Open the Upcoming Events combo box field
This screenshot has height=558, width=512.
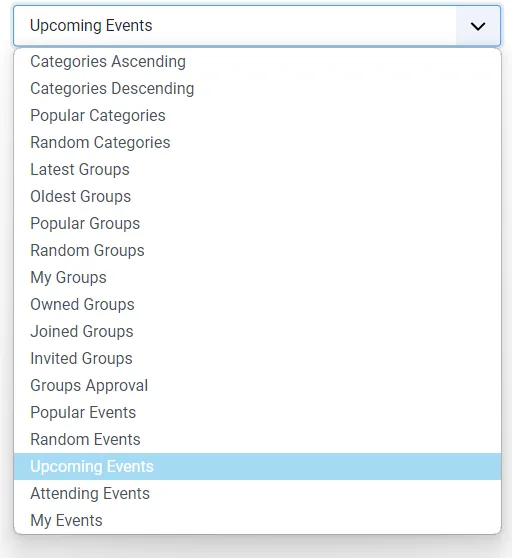(257, 26)
